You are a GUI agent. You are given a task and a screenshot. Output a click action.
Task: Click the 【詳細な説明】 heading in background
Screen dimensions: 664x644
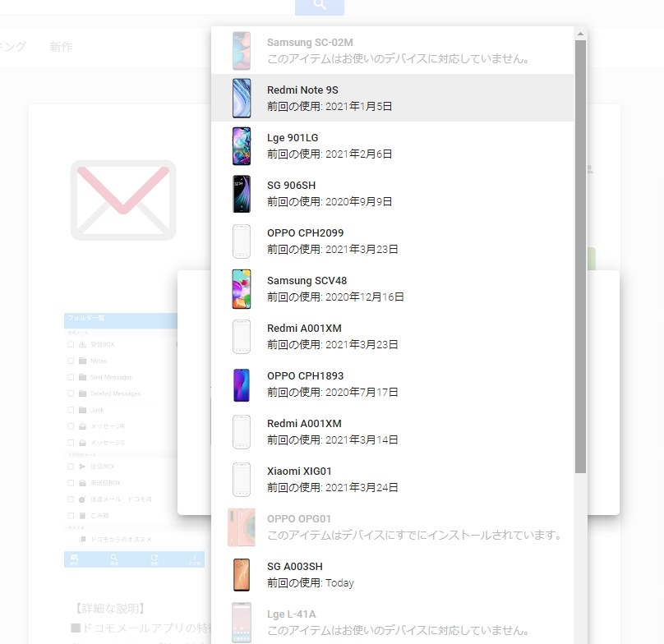[x=110, y=609]
